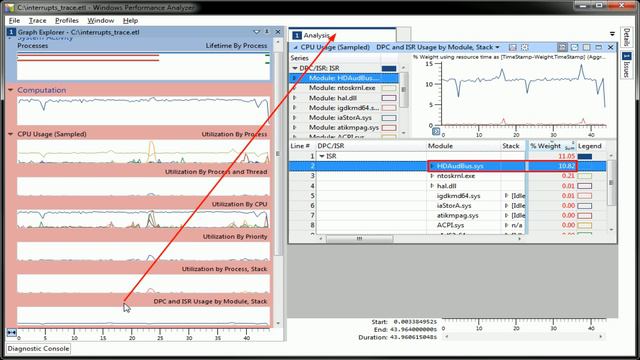Close the CPU Usage (Sampled) analysis graph
Image resolution: width=640 pixels, height=360 pixels.
(x=611, y=47)
